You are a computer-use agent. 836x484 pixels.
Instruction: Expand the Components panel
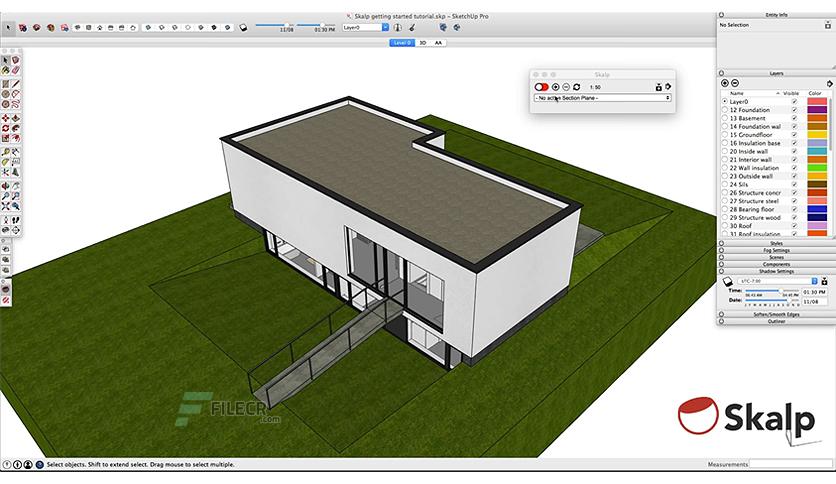[x=776, y=264]
